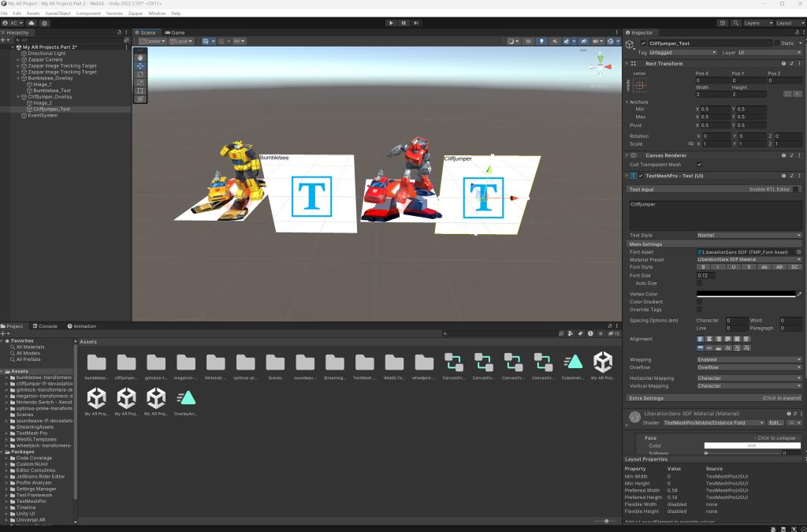
Task: Toggle 2D view mode in scene
Action: pos(527,41)
